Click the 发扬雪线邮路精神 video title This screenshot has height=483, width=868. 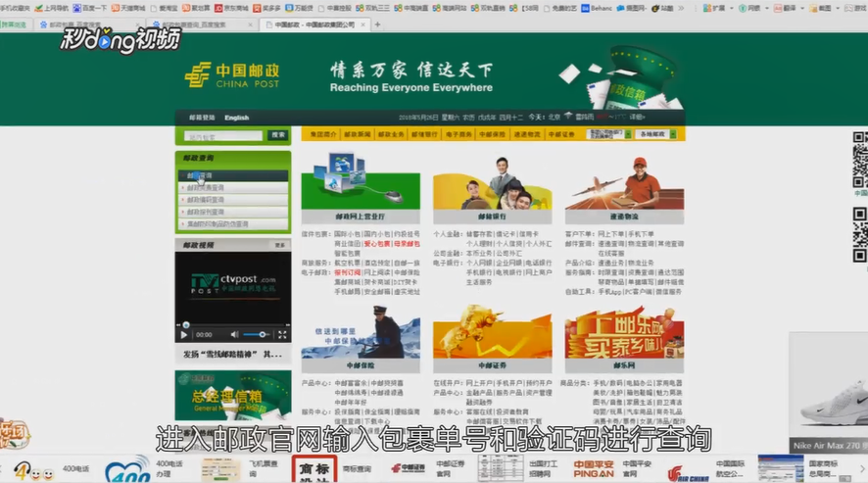233,354
